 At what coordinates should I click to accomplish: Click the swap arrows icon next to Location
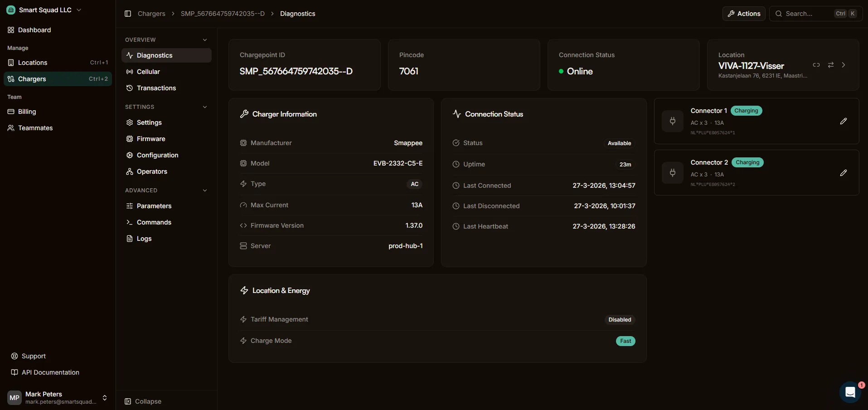click(x=830, y=65)
